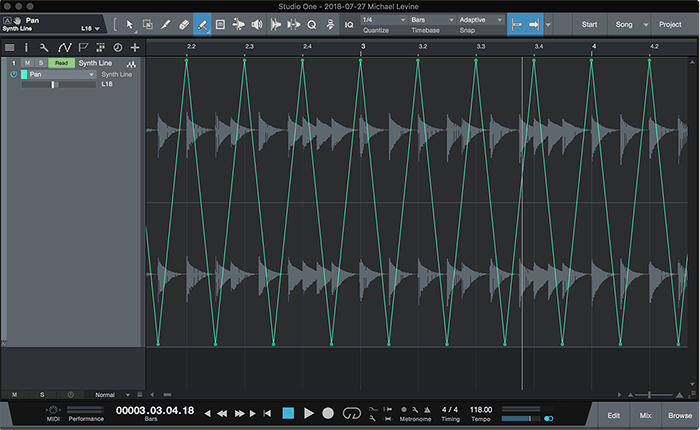Viewport: 700px width, 430px height.
Task: Open the Inspector (i) icon
Action: (26, 47)
